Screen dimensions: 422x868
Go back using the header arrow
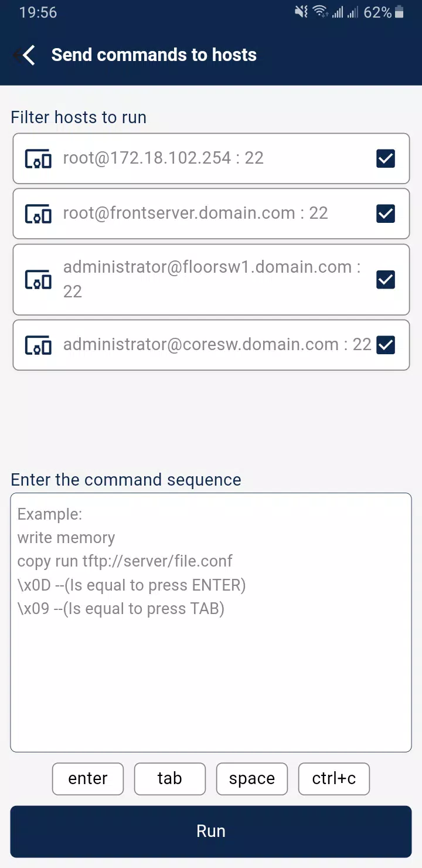(x=25, y=55)
